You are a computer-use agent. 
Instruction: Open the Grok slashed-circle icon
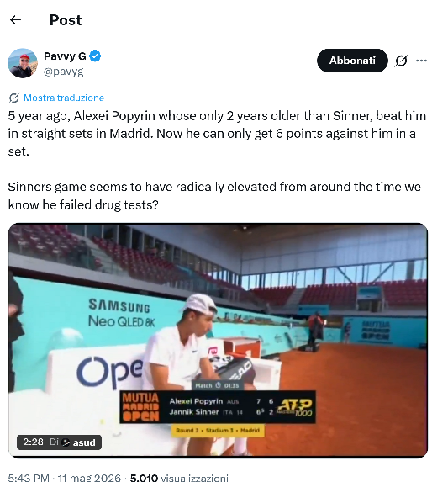(401, 61)
